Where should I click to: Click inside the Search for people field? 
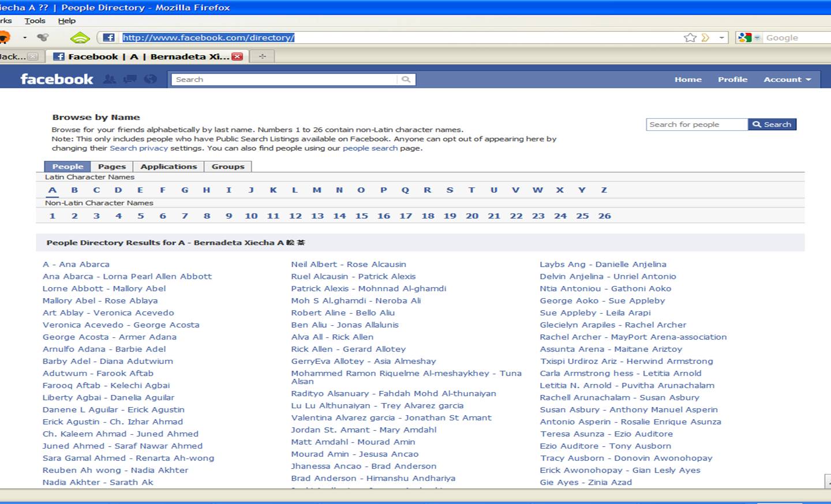pos(695,124)
